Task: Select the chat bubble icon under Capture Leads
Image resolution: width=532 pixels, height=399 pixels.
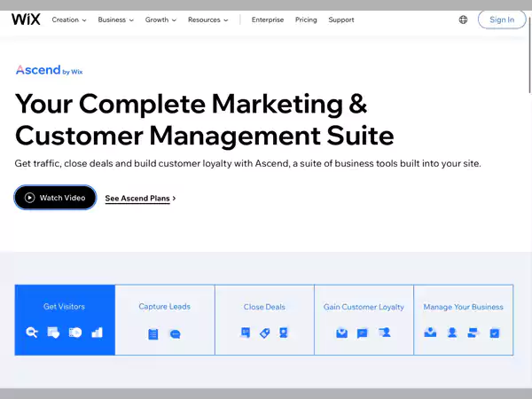Action: [175, 334]
